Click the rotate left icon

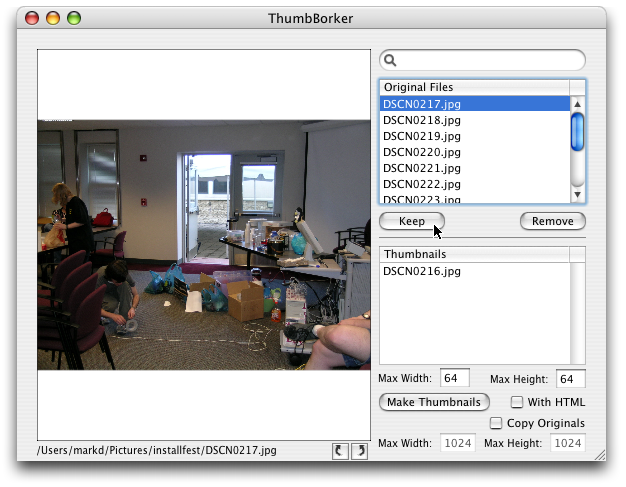(340, 451)
